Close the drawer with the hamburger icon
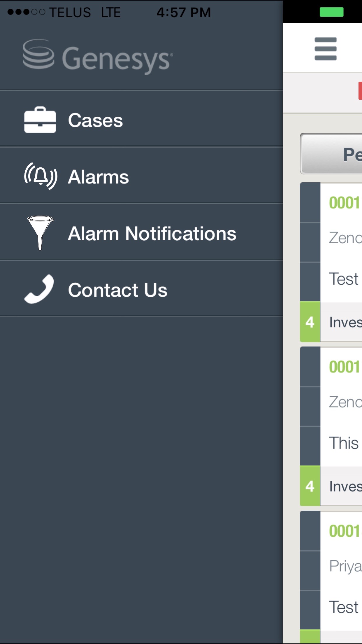Image resolution: width=362 pixels, height=644 pixels. [326, 49]
